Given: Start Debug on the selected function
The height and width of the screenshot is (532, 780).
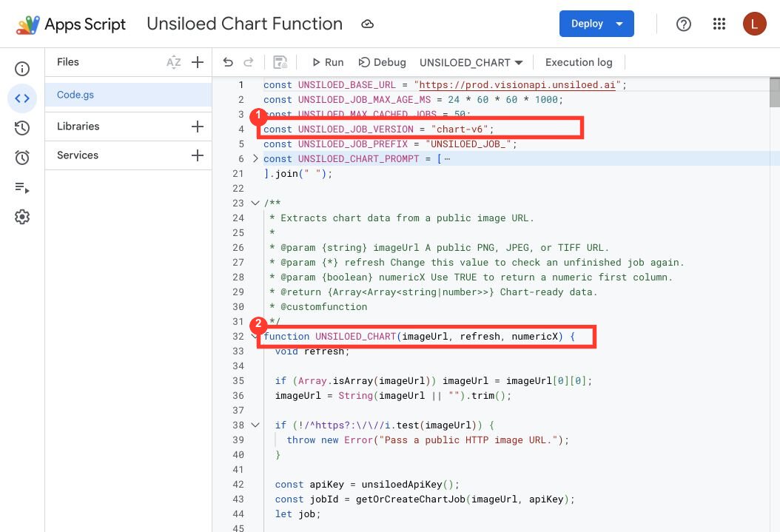Looking at the screenshot, I should click(x=382, y=62).
